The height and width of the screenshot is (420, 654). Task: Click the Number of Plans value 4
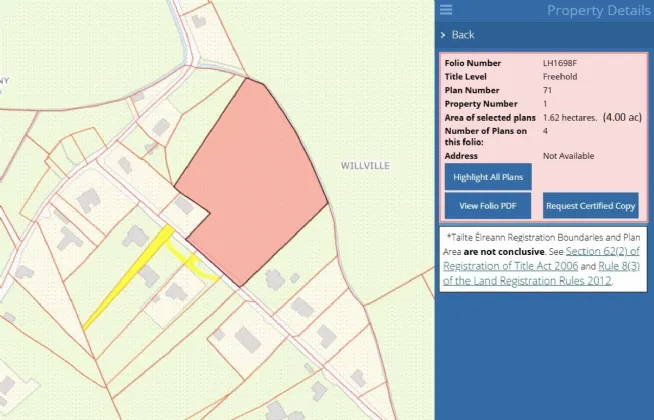(545, 131)
